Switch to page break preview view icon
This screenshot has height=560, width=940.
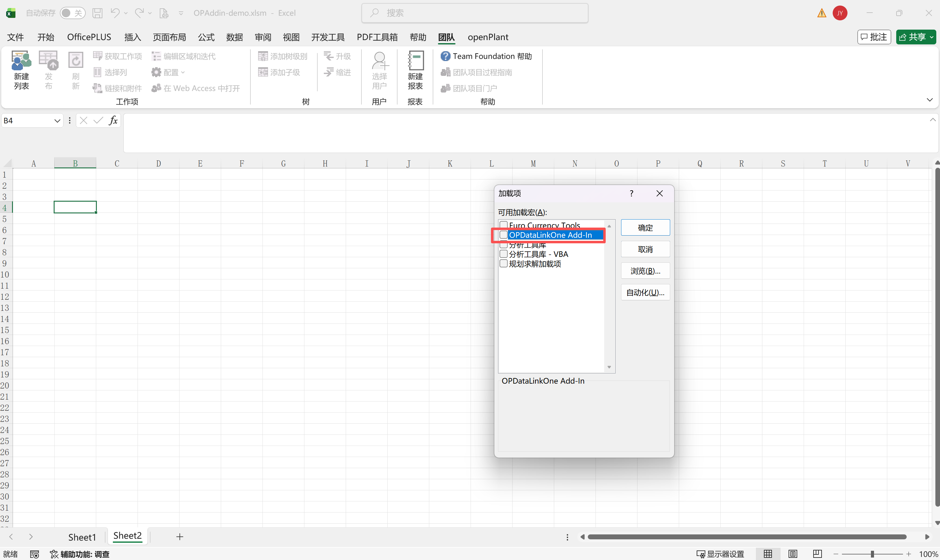pyautogui.click(x=817, y=554)
